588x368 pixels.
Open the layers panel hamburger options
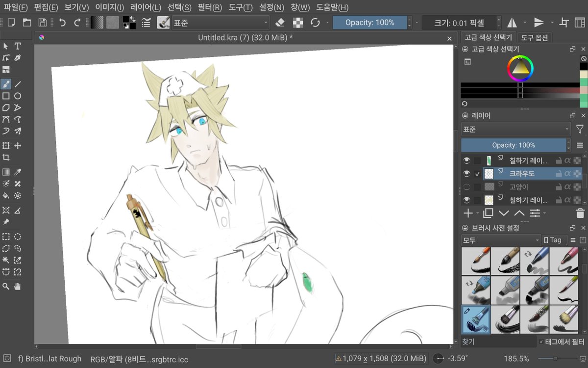pyautogui.click(x=580, y=145)
